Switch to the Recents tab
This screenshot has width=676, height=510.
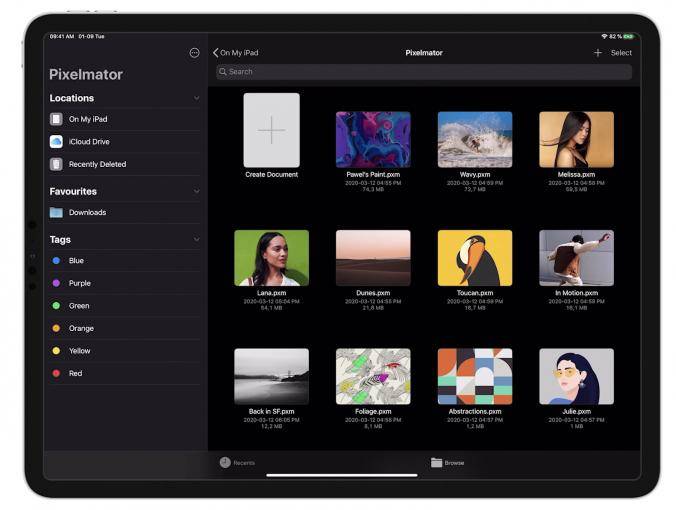click(x=238, y=463)
